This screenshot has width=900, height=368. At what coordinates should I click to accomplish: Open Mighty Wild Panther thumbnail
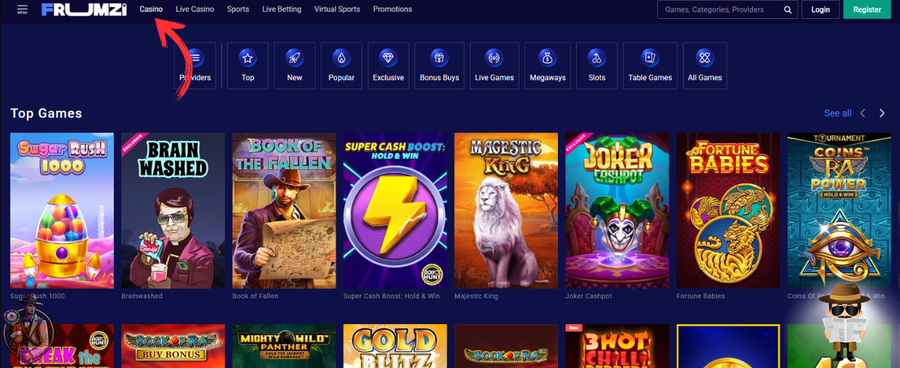(284, 346)
